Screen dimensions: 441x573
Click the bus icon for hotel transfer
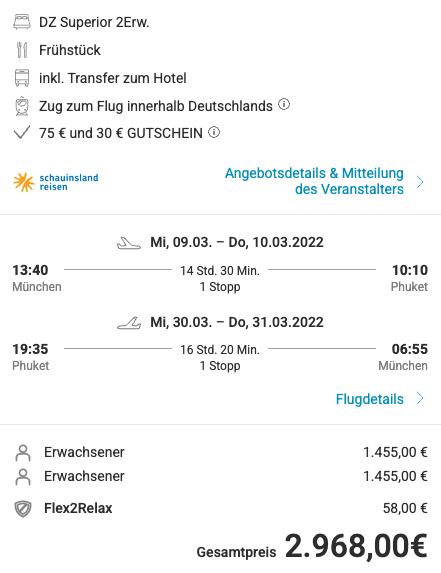click(x=22, y=78)
